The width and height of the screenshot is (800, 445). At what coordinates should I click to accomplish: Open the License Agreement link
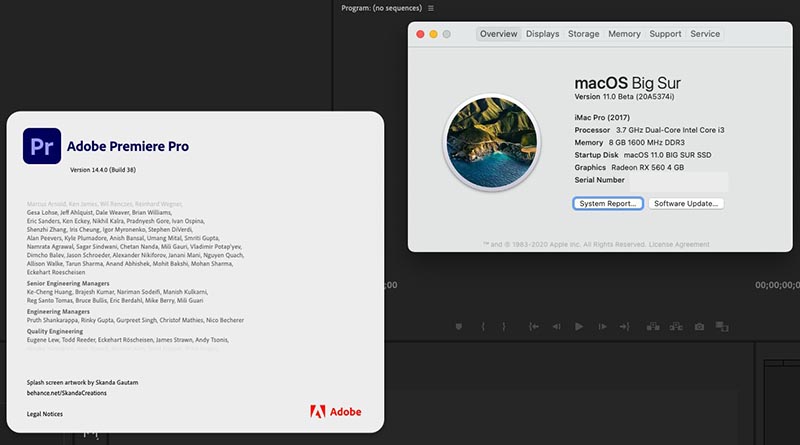coord(679,244)
